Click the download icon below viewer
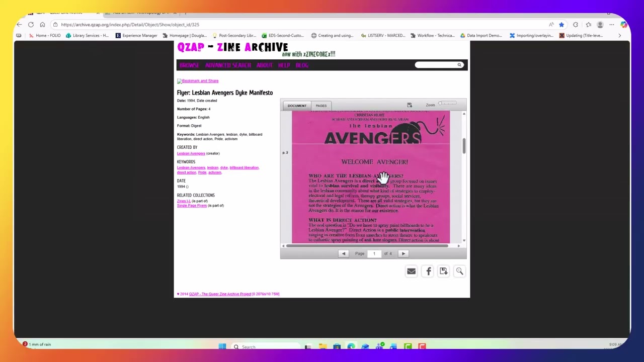This screenshot has width=644, height=362. [444, 271]
